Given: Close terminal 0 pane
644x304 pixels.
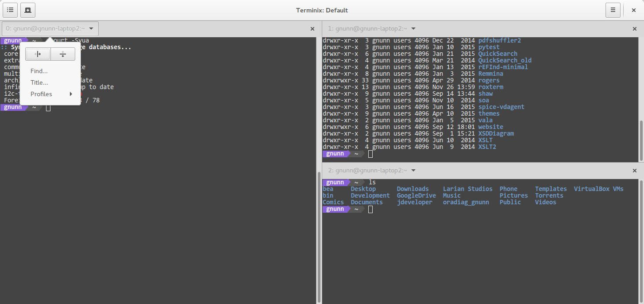Looking at the screenshot, I should (x=312, y=29).
